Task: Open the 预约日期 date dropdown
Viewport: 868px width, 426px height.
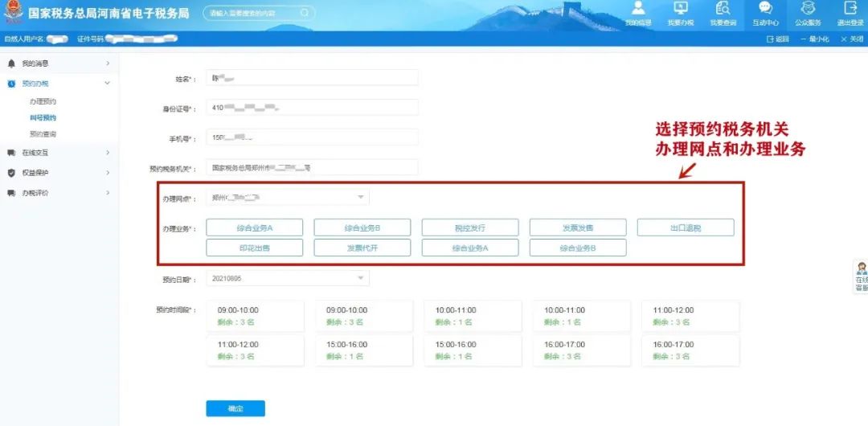Action: coord(361,278)
